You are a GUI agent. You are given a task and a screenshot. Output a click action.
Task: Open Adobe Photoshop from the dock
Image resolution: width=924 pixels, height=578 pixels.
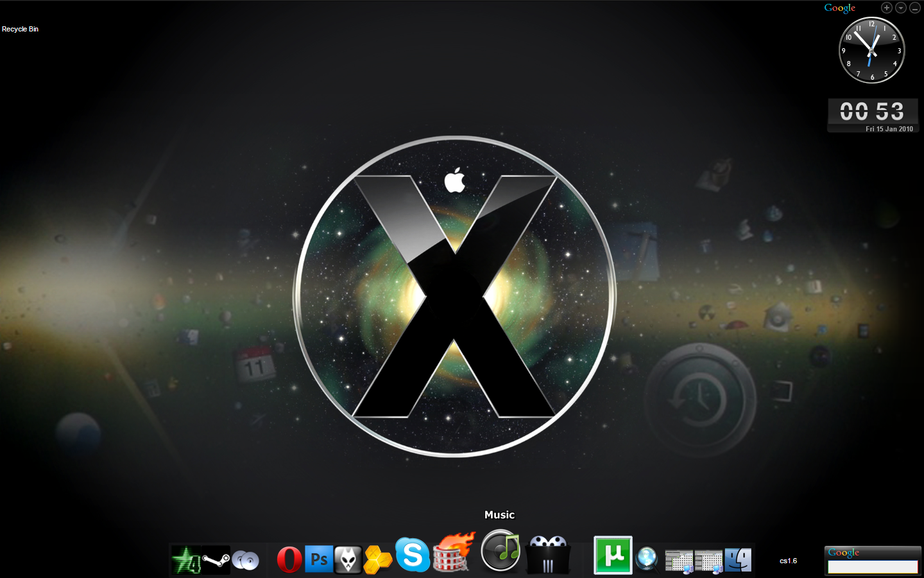(x=319, y=559)
